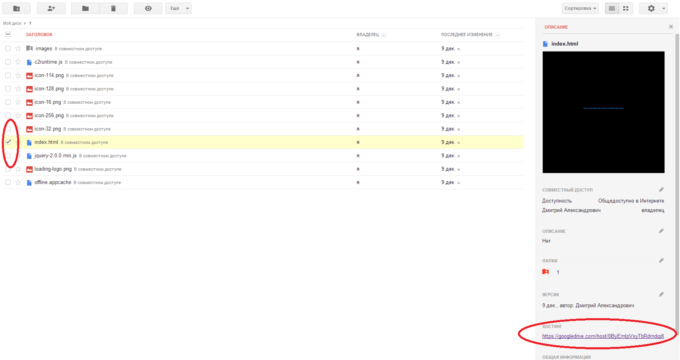
Task: Sort by Заголовок column header
Action: (x=39, y=35)
